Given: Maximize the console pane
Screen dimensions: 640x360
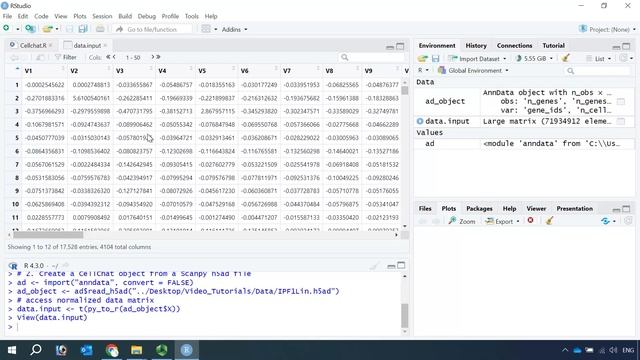Looking at the screenshot, I should tap(401, 266).
